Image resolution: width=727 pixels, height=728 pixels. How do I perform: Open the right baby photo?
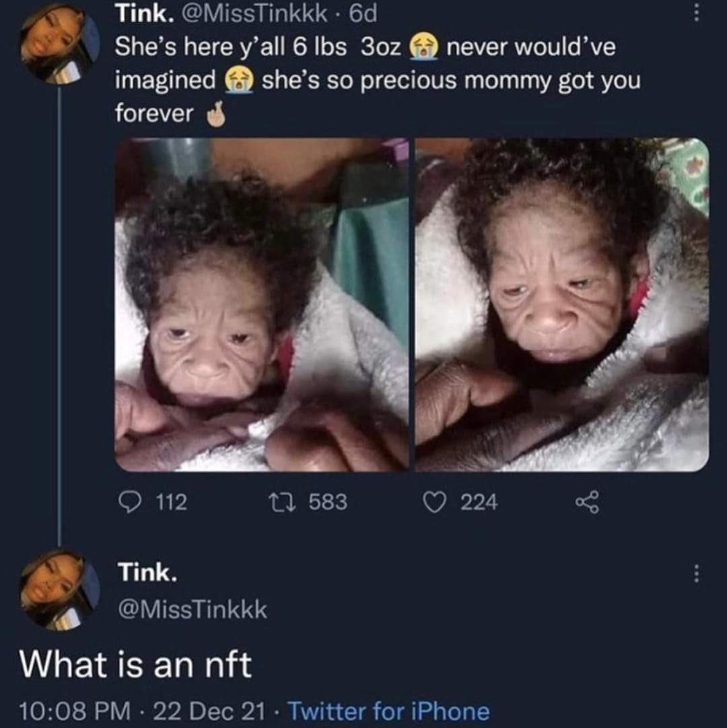(x=561, y=304)
